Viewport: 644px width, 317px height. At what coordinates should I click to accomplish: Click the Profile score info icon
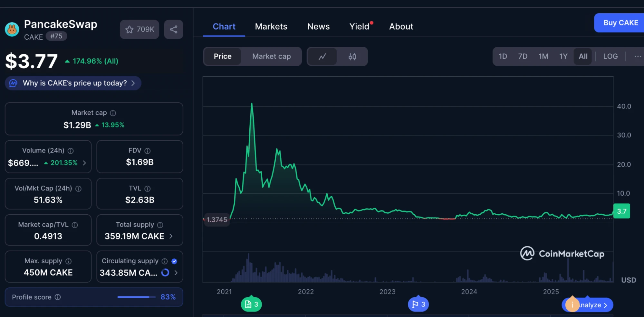pos(58,297)
